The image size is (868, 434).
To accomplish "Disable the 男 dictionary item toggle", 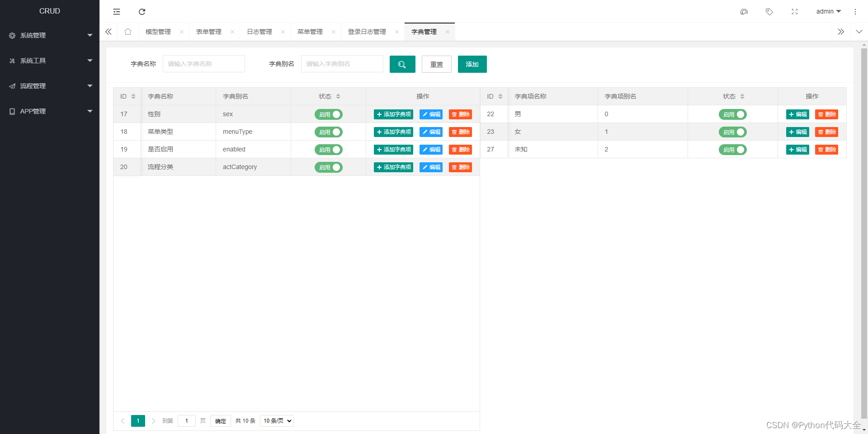I will click(x=732, y=114).
